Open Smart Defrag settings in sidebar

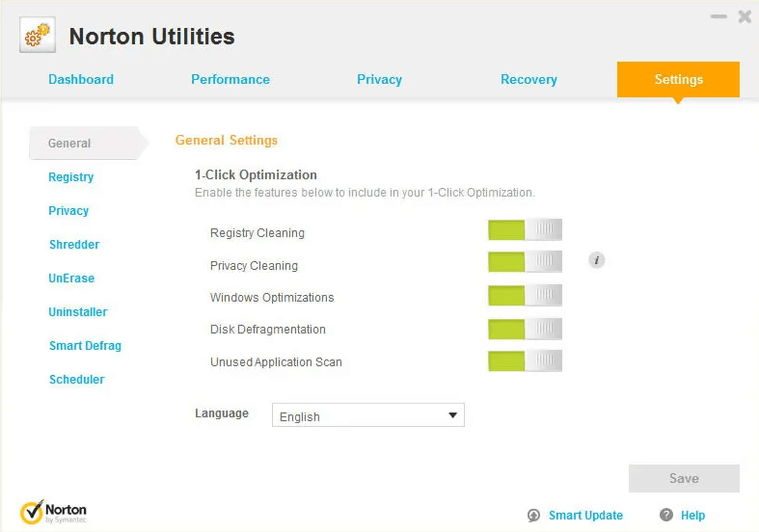pyautogui.click(x=85, y=346)
